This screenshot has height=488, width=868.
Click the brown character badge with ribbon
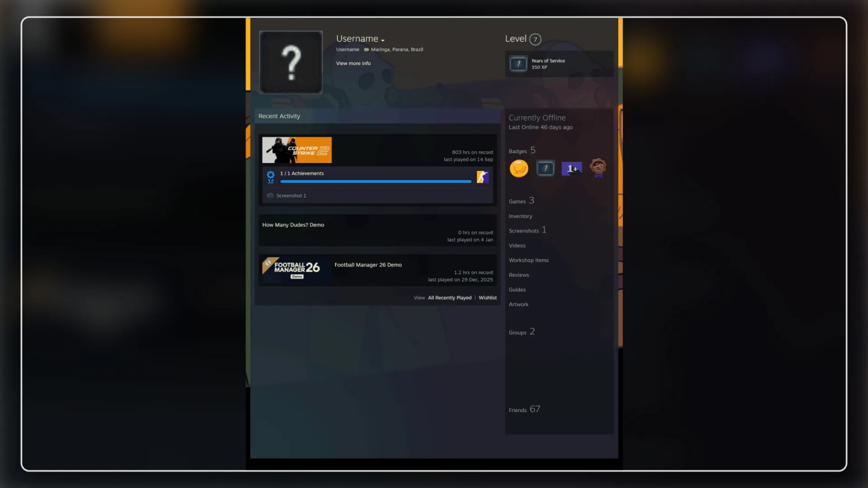click(598, 168)
